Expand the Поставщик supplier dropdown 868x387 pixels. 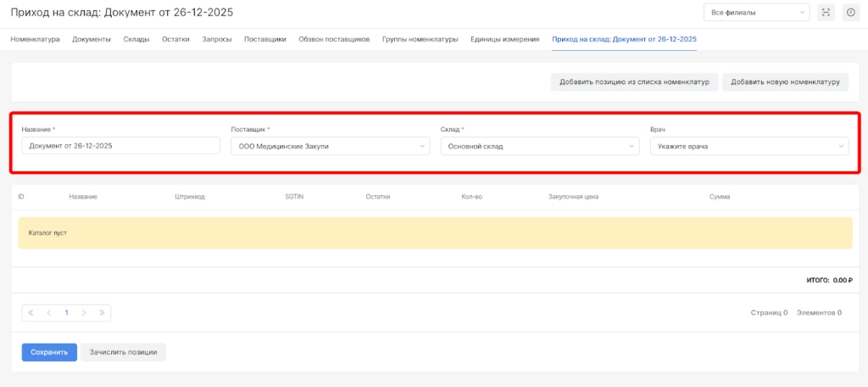coord(330,146)
